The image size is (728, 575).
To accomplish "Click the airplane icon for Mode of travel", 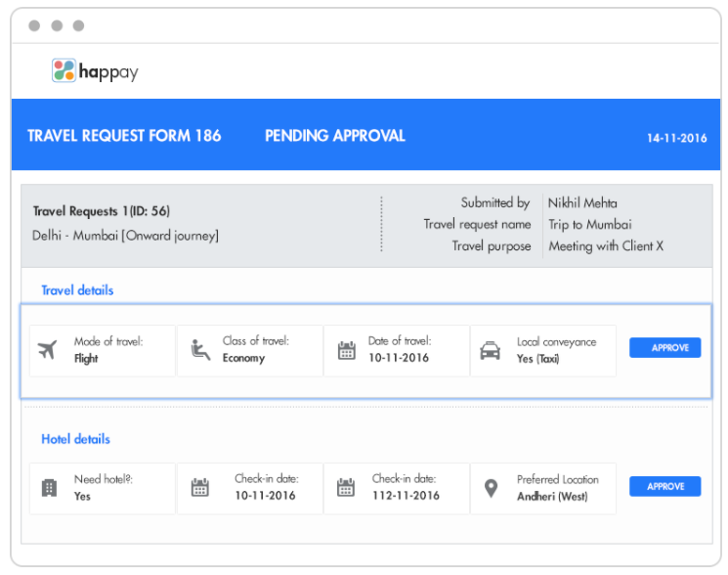I will coord(48,350).
